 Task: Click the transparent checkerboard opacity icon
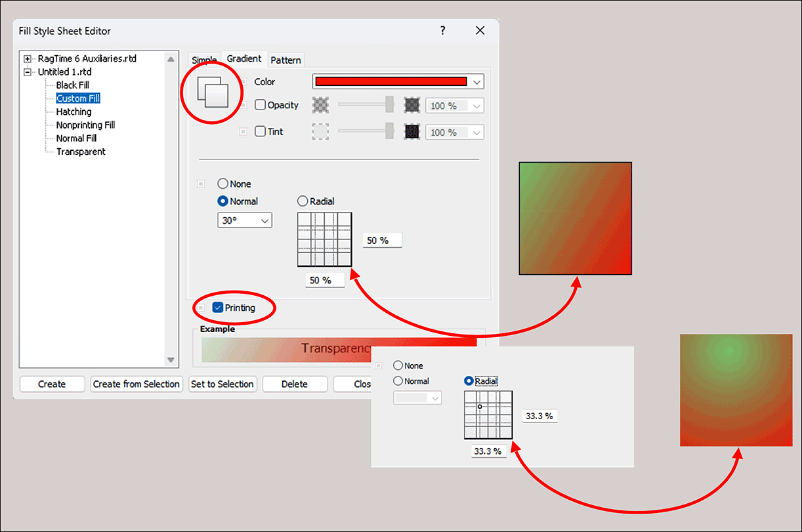[x=320, y=105]
